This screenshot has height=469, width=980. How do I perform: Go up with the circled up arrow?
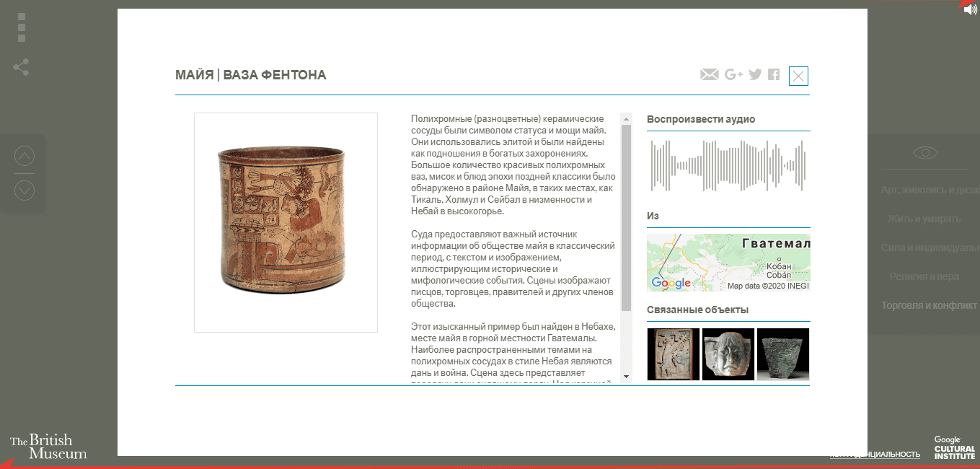tap(25, 156)
